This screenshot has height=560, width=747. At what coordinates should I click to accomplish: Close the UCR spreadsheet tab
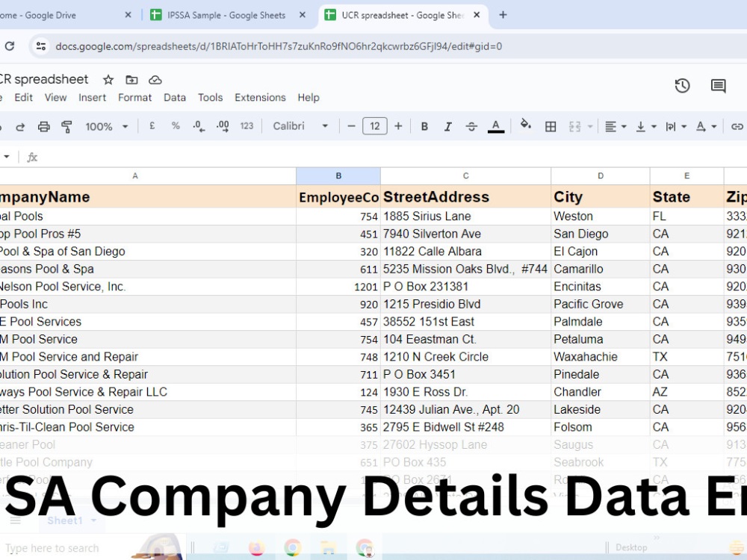click(477, 15)
